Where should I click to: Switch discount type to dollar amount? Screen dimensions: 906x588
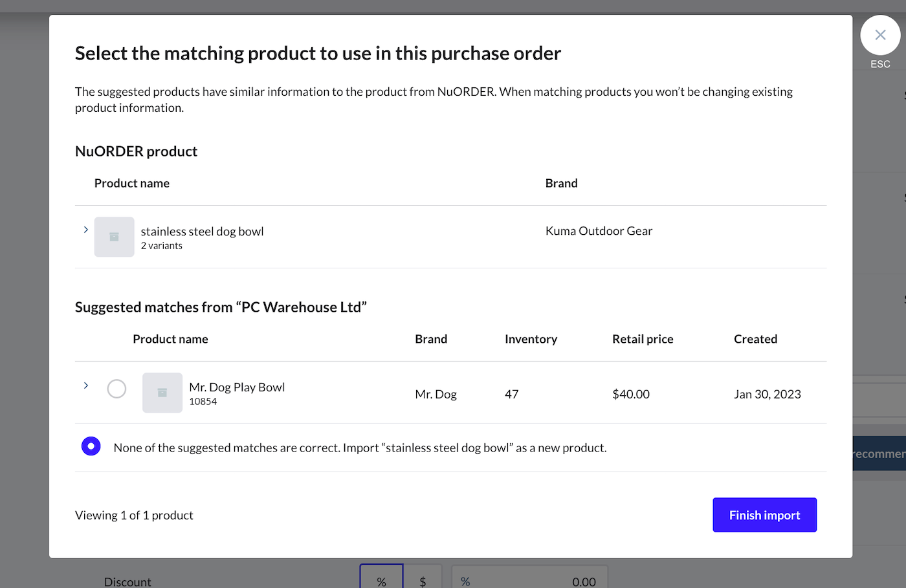point(423,580)
